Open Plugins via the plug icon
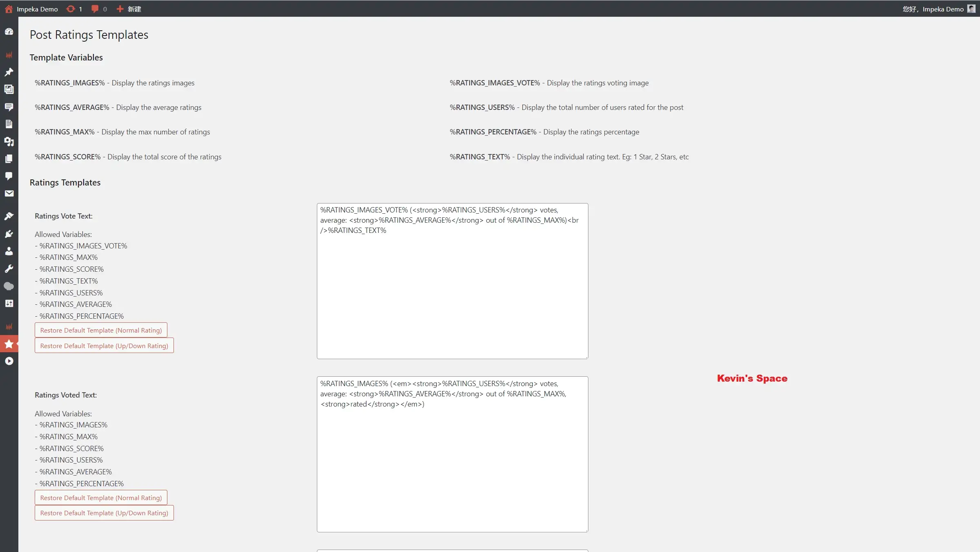The width and height of the screenshot is (980, 552). click(9, 234)
